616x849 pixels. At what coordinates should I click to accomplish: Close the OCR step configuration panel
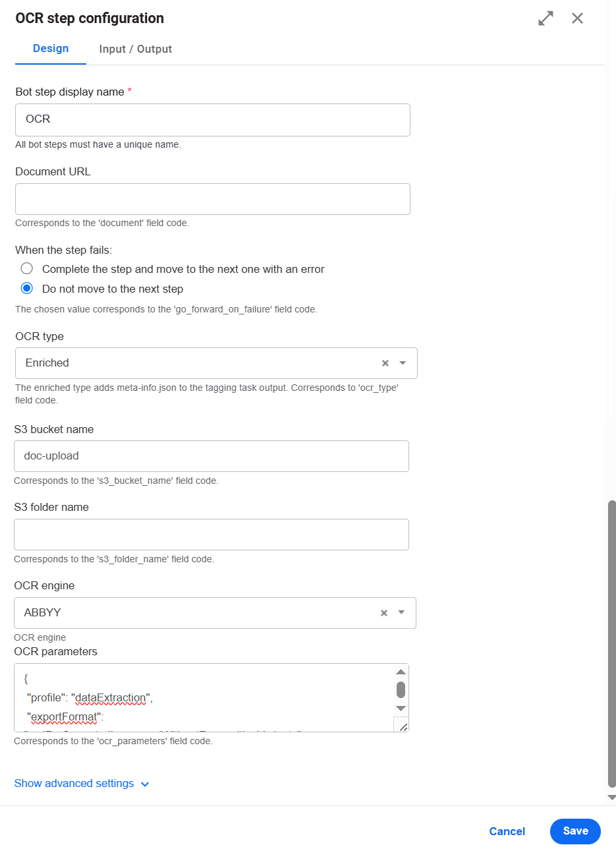pos(578,18)
